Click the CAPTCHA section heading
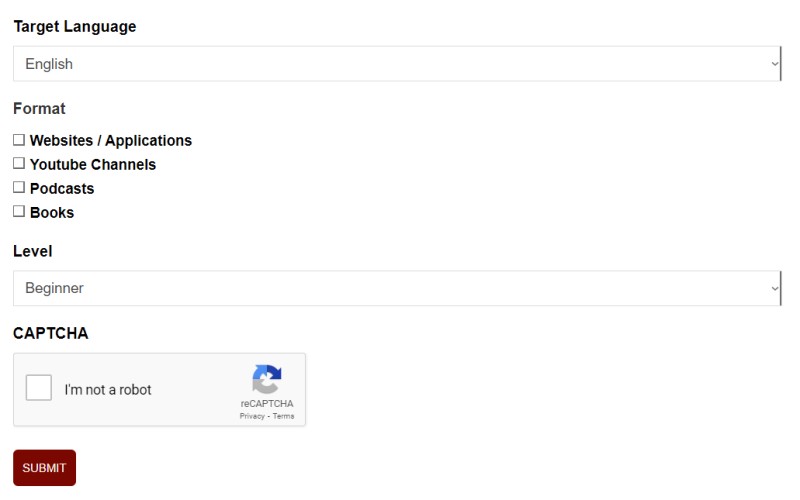Image resolution: width=800 pixels, height=500 pixels. (51, 333)
